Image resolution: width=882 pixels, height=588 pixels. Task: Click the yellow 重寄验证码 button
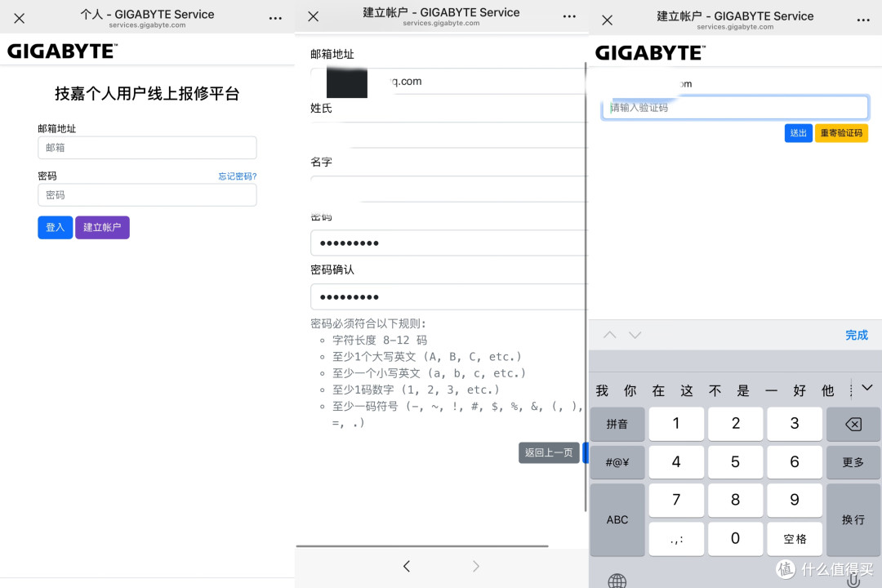[x=841, y=133]
